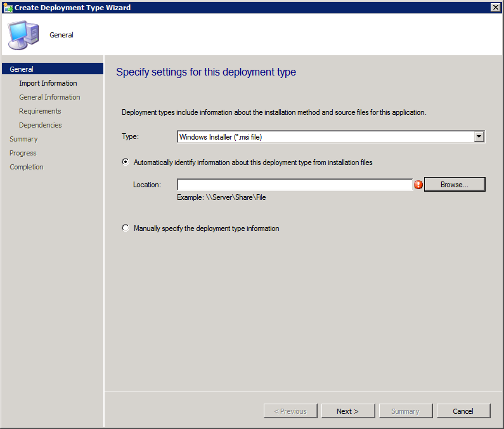The height and width of the screenshot is (429, 504).
Task: Click the Cancel button
Action: pyautogui.click(x=463, y=411)
